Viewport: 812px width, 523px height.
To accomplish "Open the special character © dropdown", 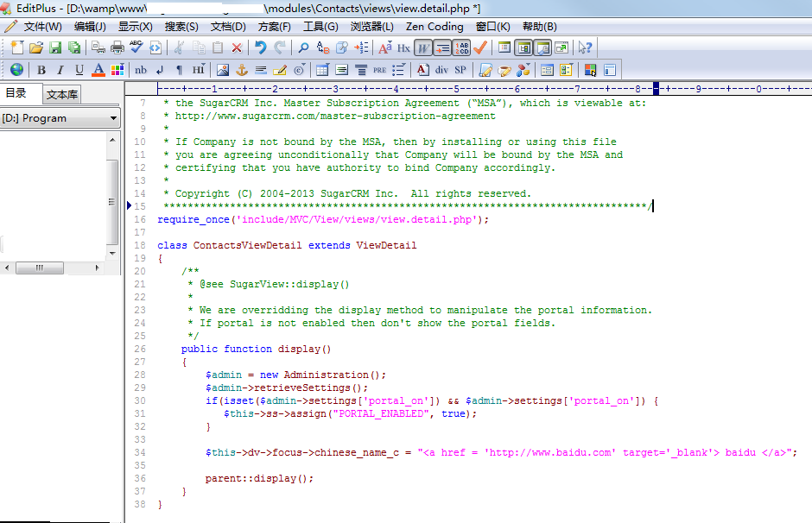I will tap(300, 70).
